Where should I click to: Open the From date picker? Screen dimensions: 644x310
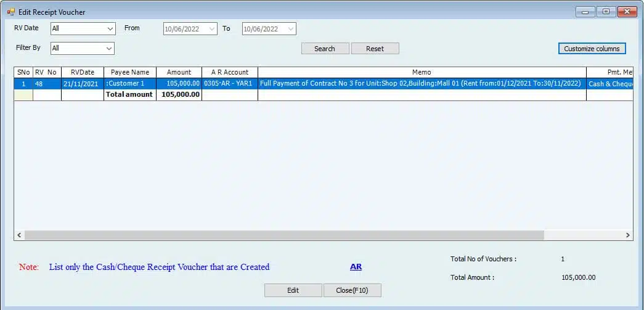click(x=190, y=29)
